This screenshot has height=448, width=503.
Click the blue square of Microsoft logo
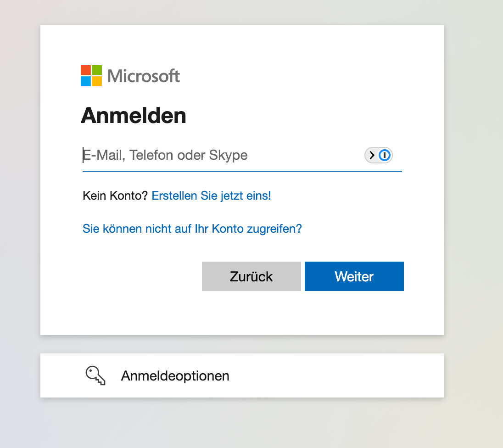tap(86, 81)
